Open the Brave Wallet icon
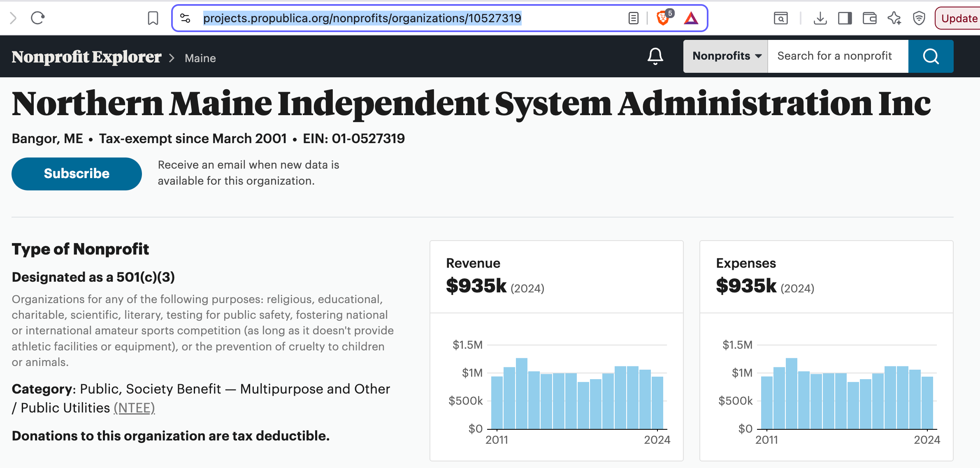 coord(869,18)
